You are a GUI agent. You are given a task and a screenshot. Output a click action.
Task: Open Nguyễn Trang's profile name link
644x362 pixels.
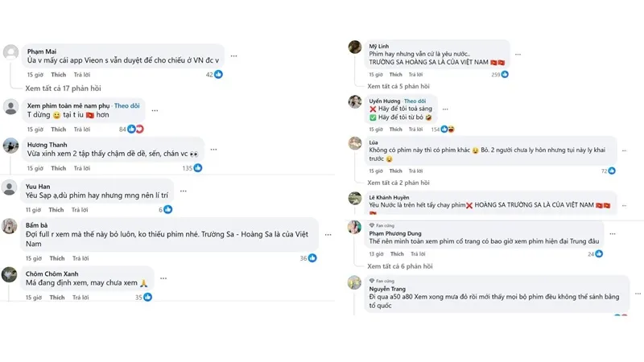point(386,288)
